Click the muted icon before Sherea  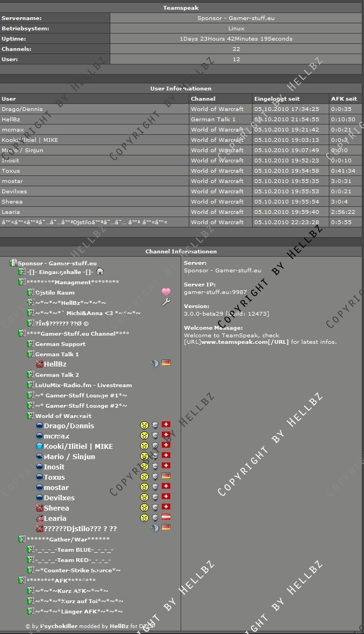[x=39, y=508]
